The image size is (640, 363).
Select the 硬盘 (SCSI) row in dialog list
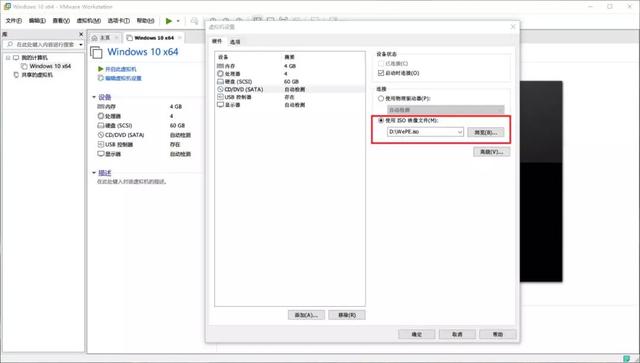pos(290,82)
